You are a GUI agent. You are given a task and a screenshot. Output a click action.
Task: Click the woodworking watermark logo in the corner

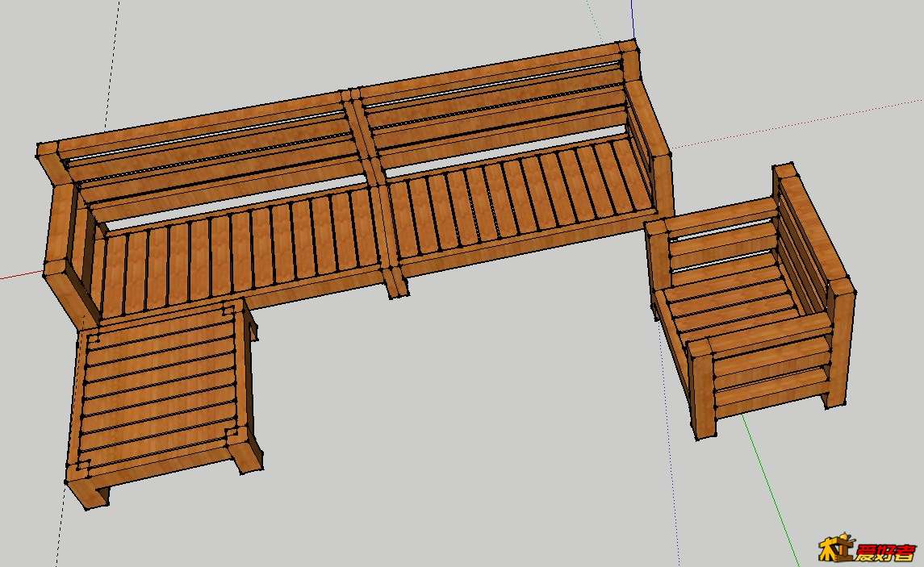(x=866, y=549)
